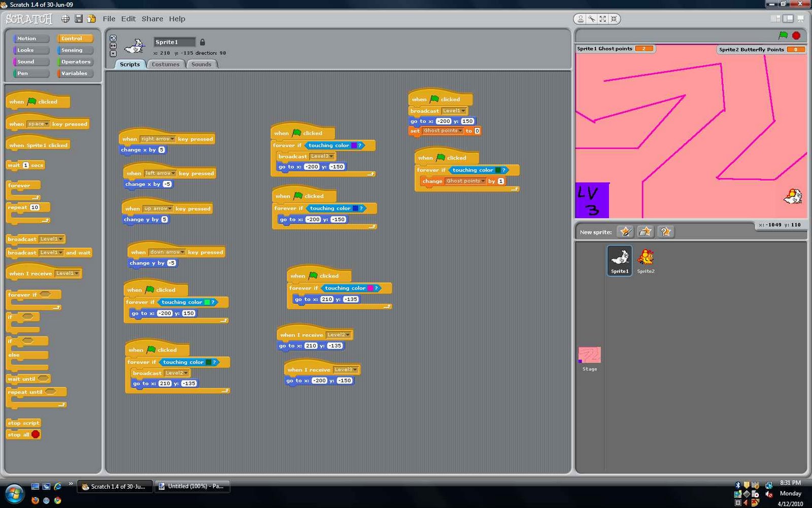The height and width of the screenshot is (508, 812).
Task: Click the magenta swatch in touching color block
Action: click(x=370, y=288)
